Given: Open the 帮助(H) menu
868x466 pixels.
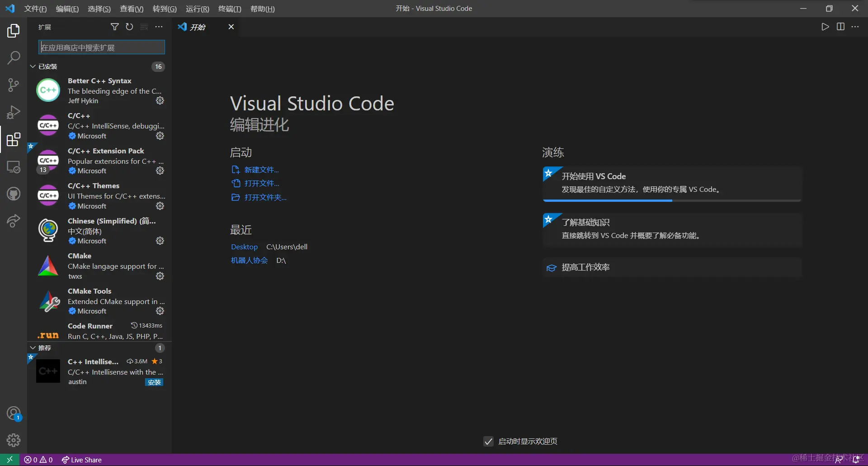Looking at the screenshot, I should tap(263, 9).
